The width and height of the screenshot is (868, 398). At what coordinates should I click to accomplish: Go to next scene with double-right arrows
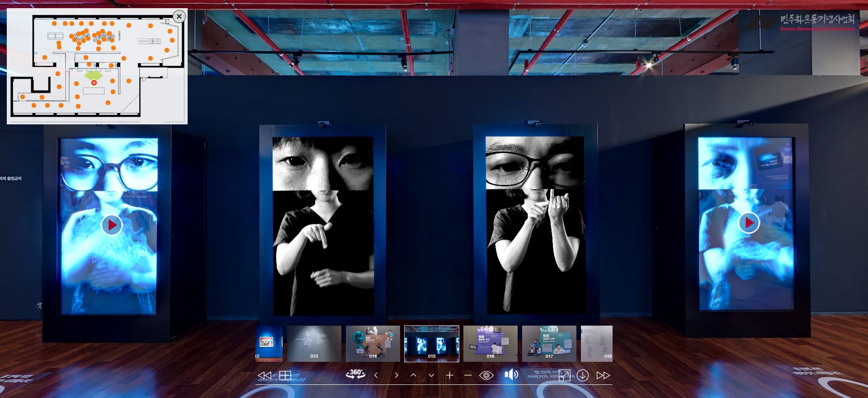603,375
